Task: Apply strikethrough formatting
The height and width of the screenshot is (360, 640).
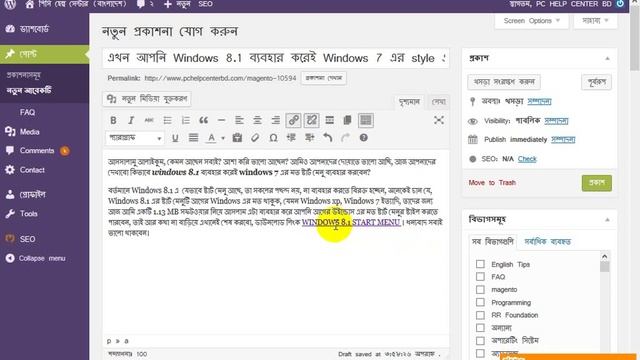Action: click(149, 120)
